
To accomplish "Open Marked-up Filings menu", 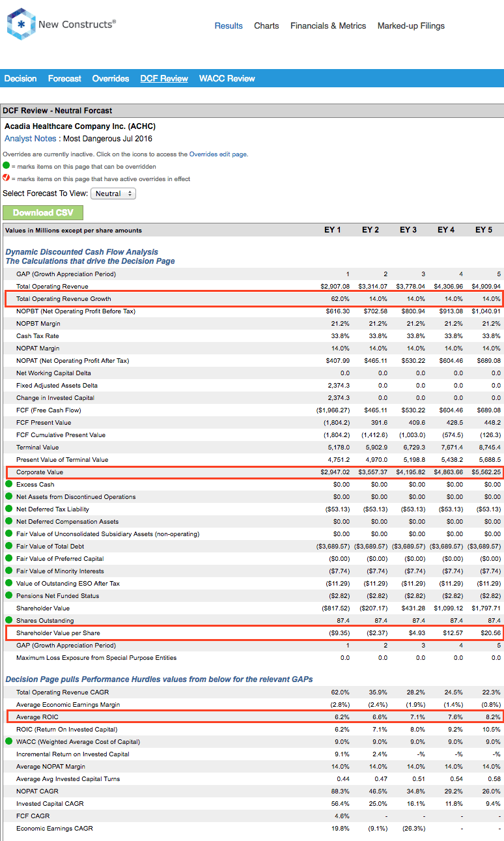I will (x=411, y=26).
